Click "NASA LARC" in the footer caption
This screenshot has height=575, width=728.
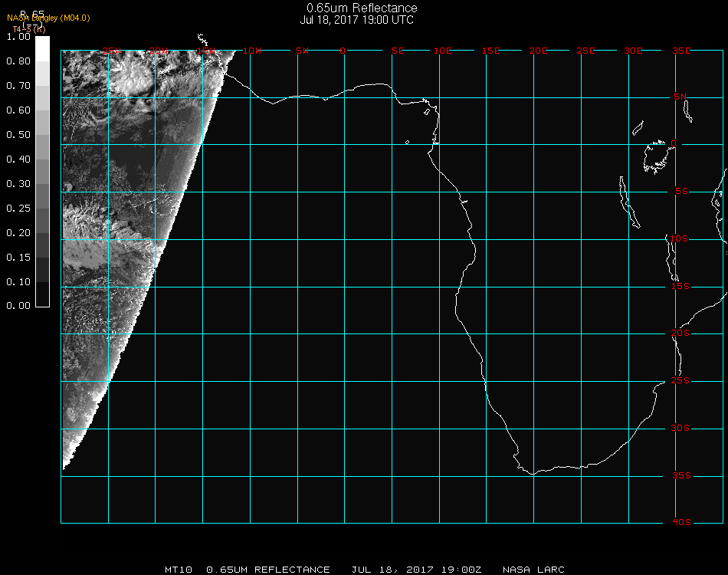click(x=533, y=570)
